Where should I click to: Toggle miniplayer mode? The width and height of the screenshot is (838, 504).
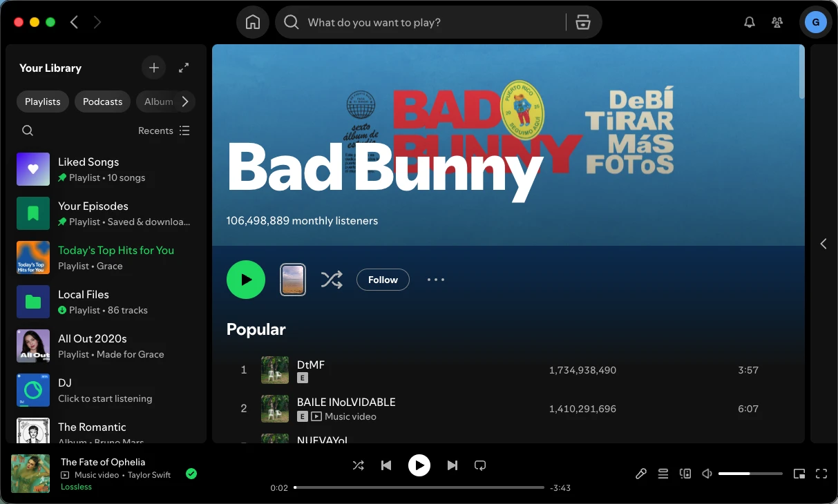(799, 474)
